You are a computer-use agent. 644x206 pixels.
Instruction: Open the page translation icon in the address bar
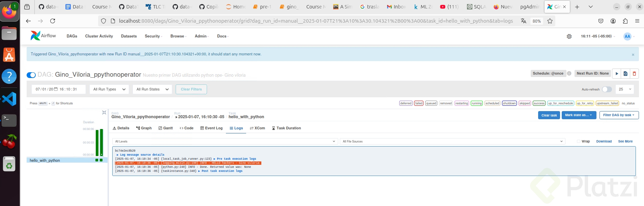click(x=524, y=21)
